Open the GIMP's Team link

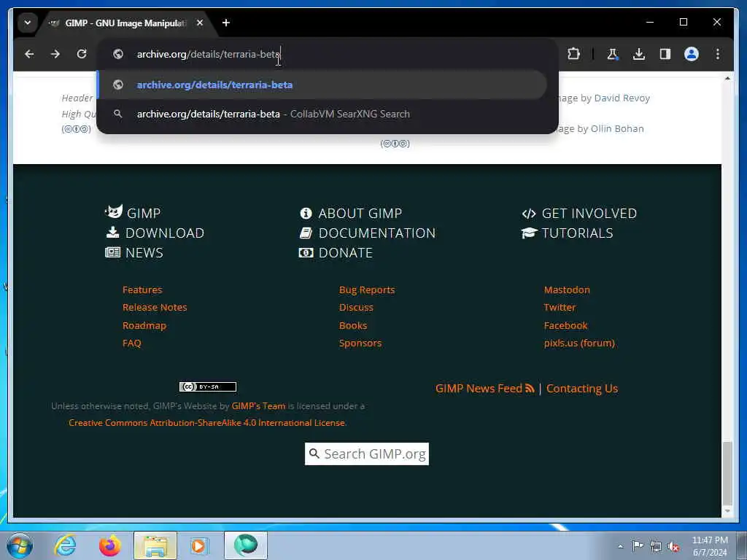[x=258, y=405]
